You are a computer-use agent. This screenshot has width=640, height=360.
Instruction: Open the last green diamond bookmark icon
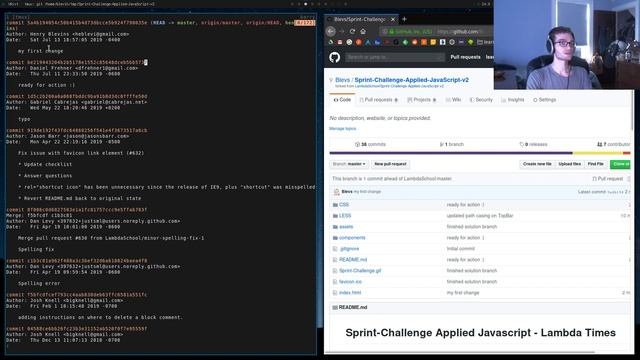pos(471,42)
